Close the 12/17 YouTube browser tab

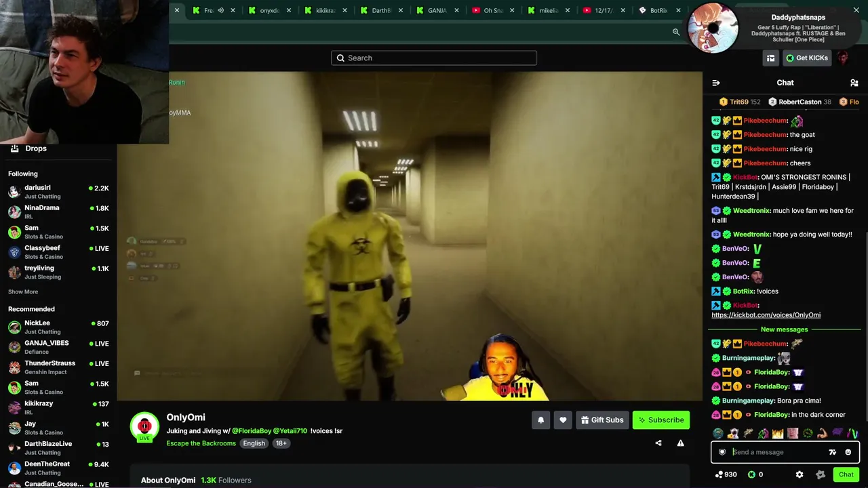(623, 10)
